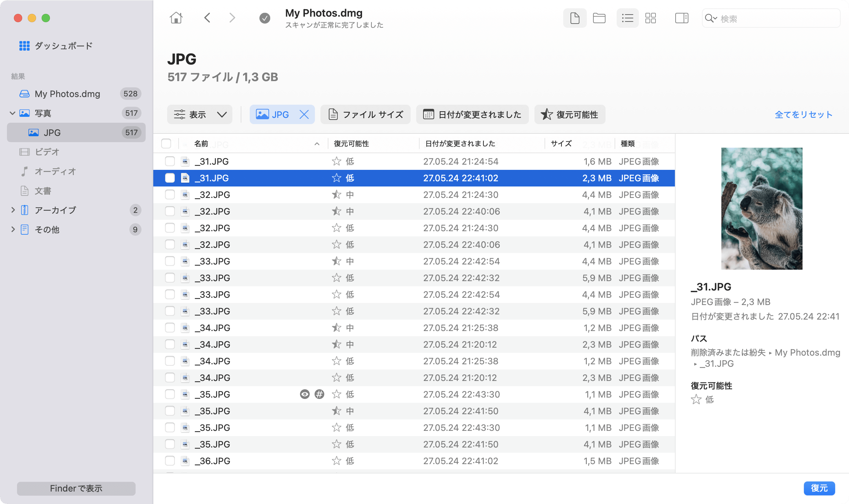Expand the その他 section

click(13, 229)
